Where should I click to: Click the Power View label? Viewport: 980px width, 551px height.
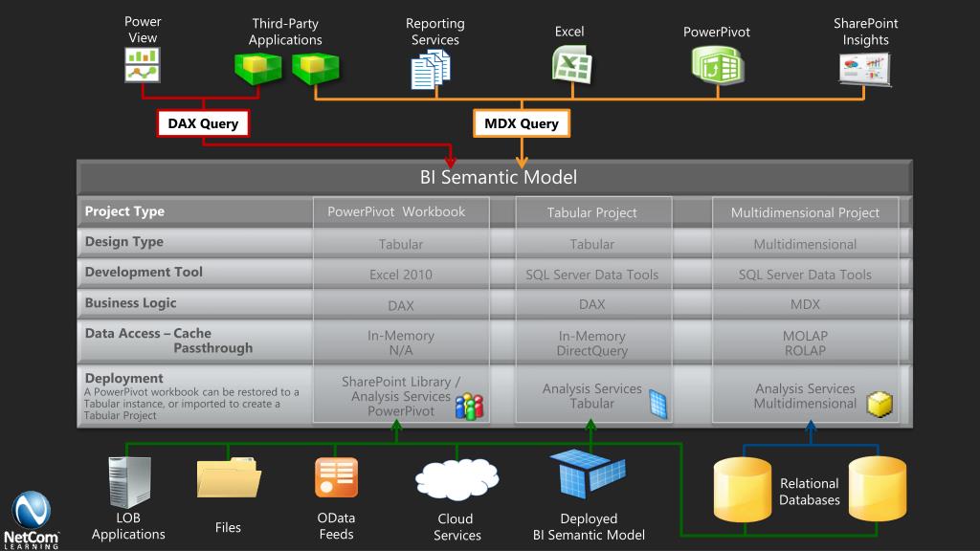coord(143,30)
